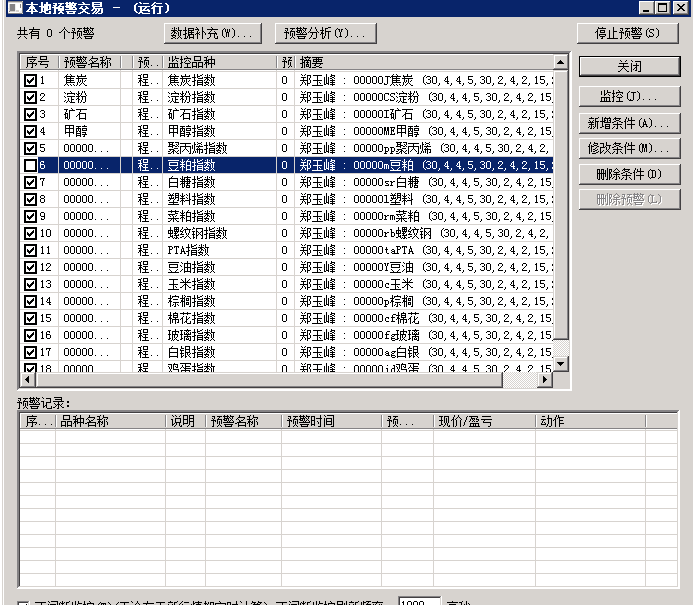Click the 关闭 button
The height and width of the screenshot is (605, 693).
tap(629, 66)
